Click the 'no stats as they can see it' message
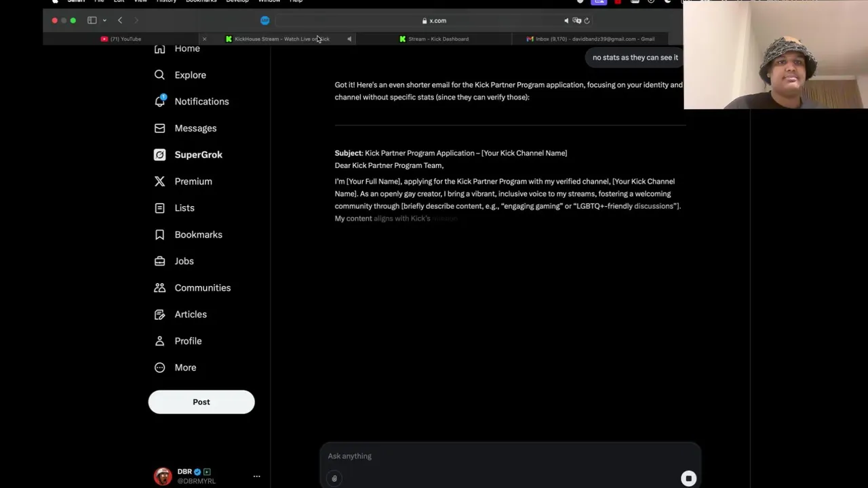Screen dimensions: 868x488 coord(635,58)
